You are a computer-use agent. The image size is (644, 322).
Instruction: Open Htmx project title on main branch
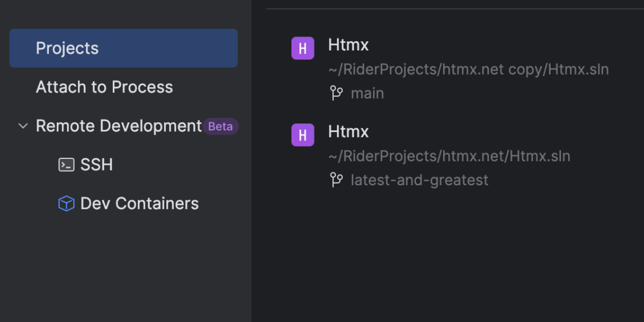[x=348, y=45]
